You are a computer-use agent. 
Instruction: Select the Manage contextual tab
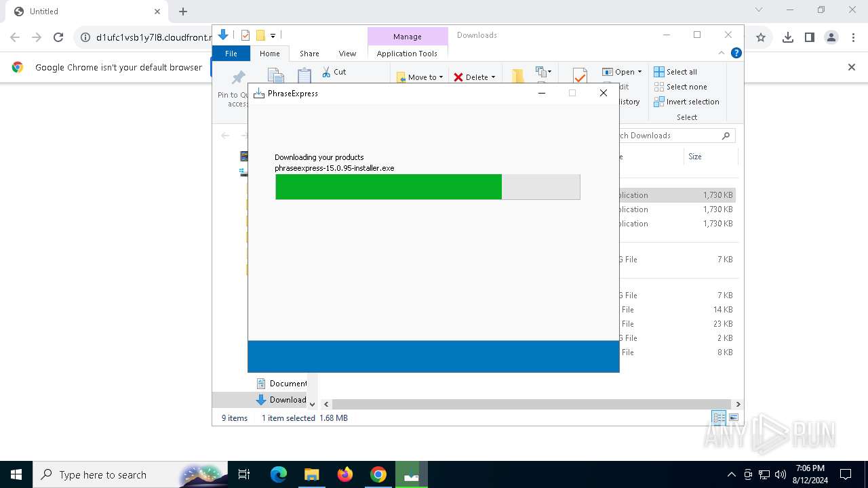click(x=408, y=37)
